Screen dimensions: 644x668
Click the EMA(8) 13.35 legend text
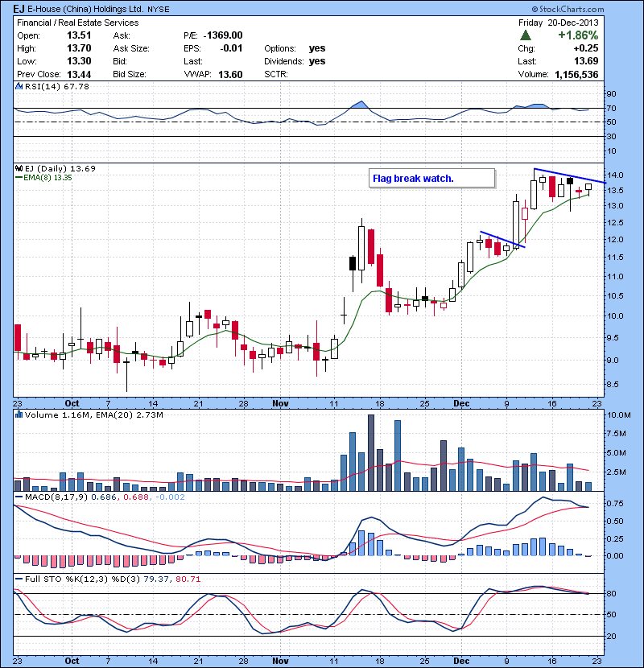47,178
